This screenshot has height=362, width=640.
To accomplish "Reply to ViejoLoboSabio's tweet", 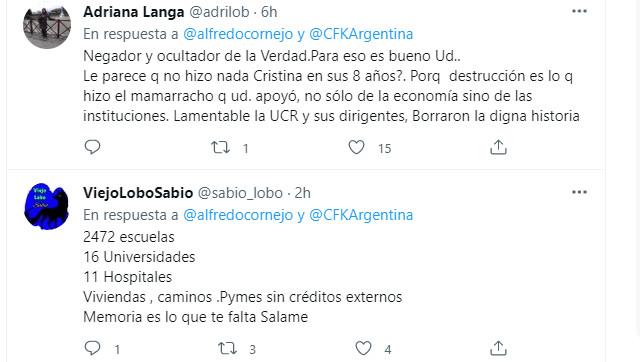I will [x=92, y=348].
